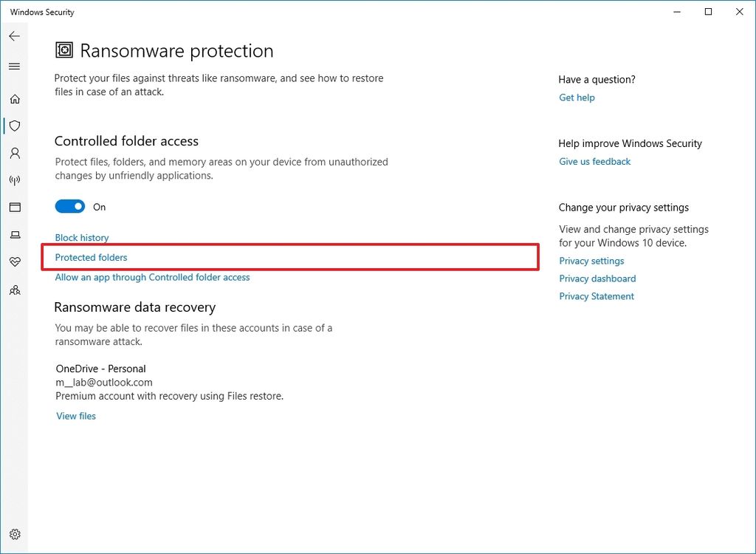The width and height of the screenshot is (756, 554).
Task: Select the App & browser control icon
Action: 15,207
